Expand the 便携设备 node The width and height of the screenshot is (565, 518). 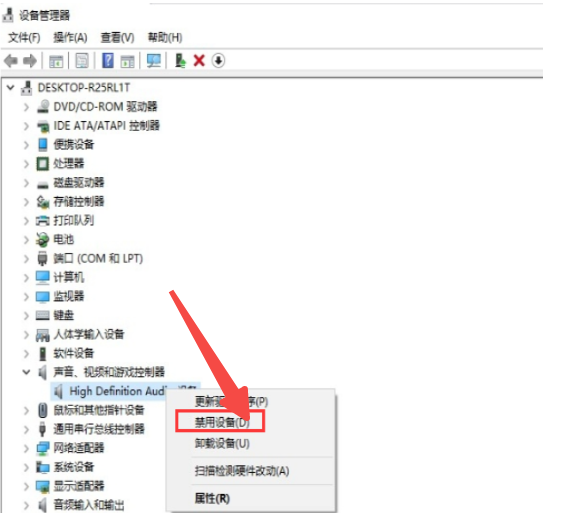(x=26, y=145)
